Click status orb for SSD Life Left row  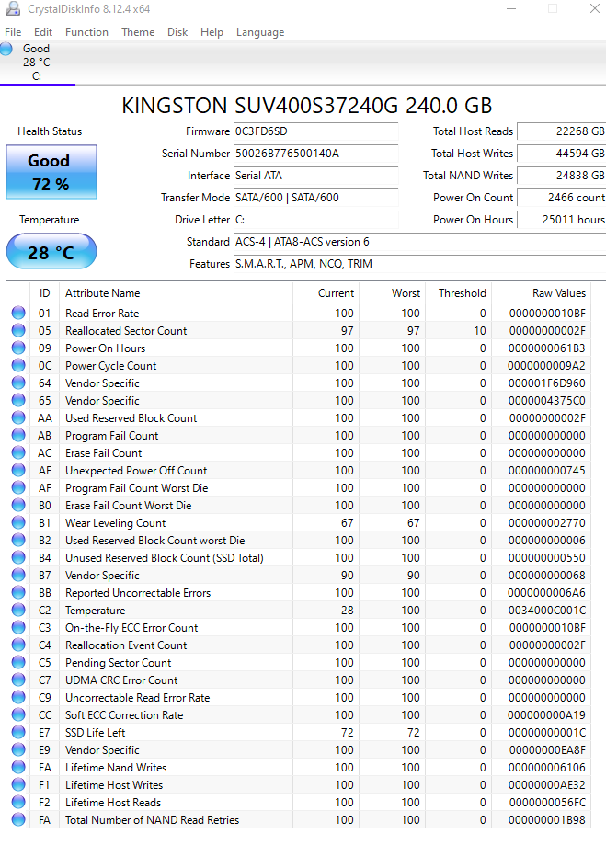(x=18, y=732)
